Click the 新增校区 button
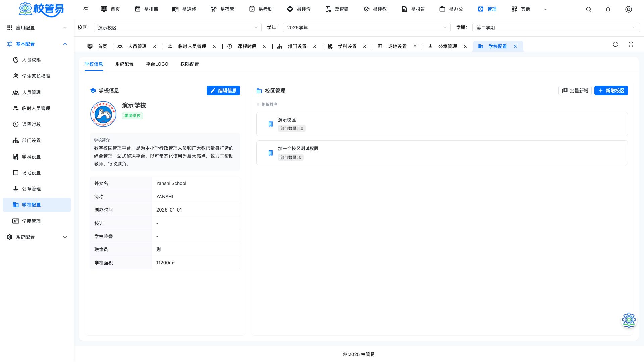The height and width of the screenshot is (362, 644). coord(611,90)
